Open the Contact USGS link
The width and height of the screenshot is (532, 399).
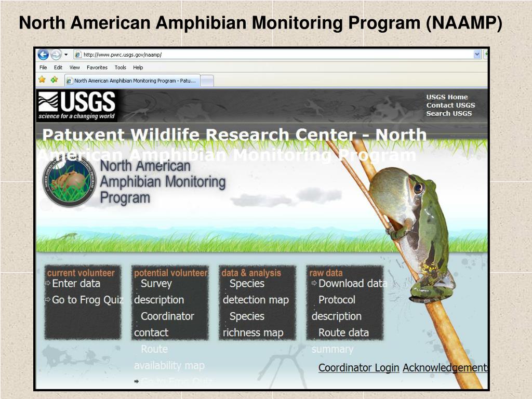point(450,105)
